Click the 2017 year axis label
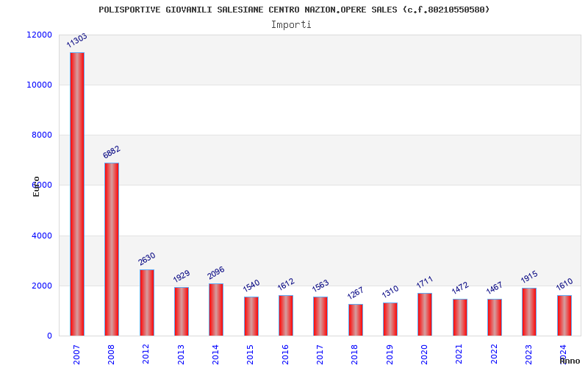The height and width of the screenshot is (368, 588). click(x=320, y=354)
